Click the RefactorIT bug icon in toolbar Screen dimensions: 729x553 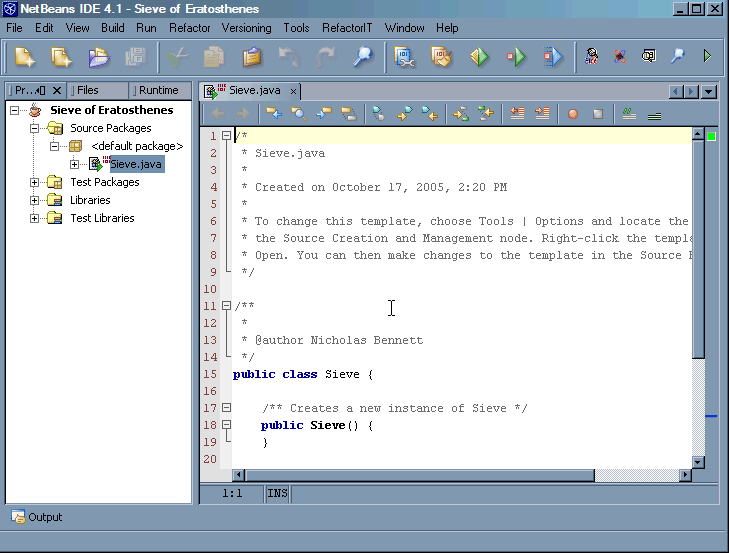(x=620, y=56)
